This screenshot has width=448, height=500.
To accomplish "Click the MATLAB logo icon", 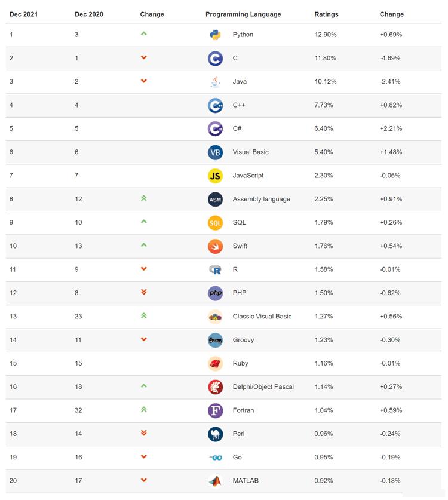I will coord(215,481).
